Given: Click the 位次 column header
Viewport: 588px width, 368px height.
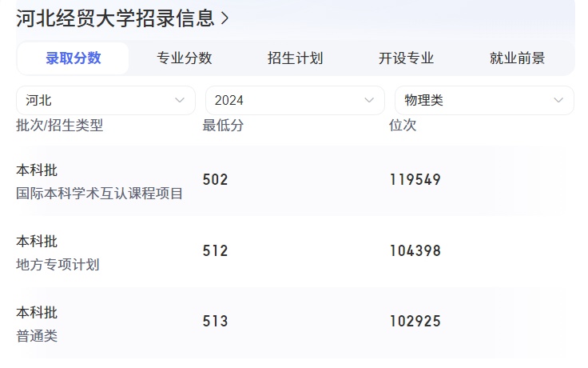Looking at the screenshot, I should [403, 126].
